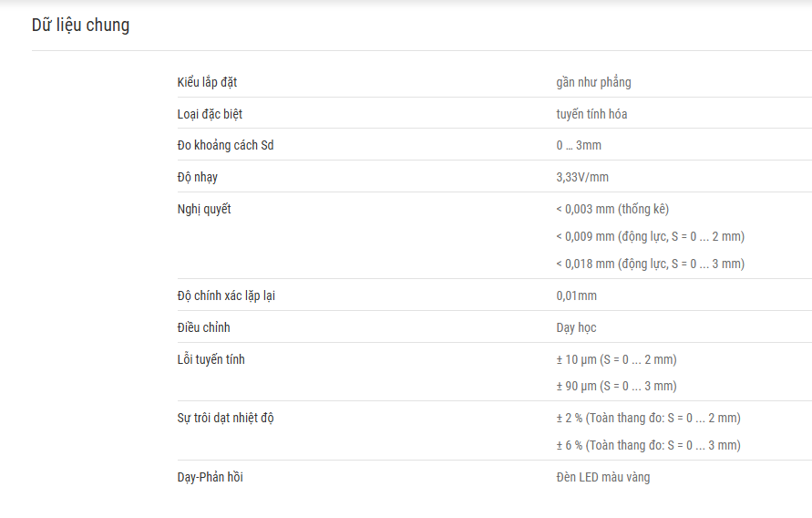812x518 pixels.
Task: Click the "0,01mm" repeat accuracy value
Action: tap(576, 295)
